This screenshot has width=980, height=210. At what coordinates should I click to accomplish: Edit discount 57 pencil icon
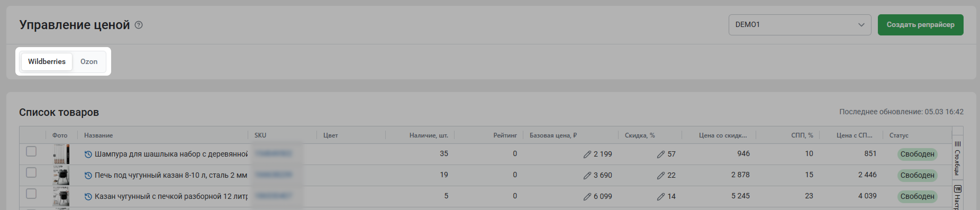pyautogui.click(x=660, y=154)
